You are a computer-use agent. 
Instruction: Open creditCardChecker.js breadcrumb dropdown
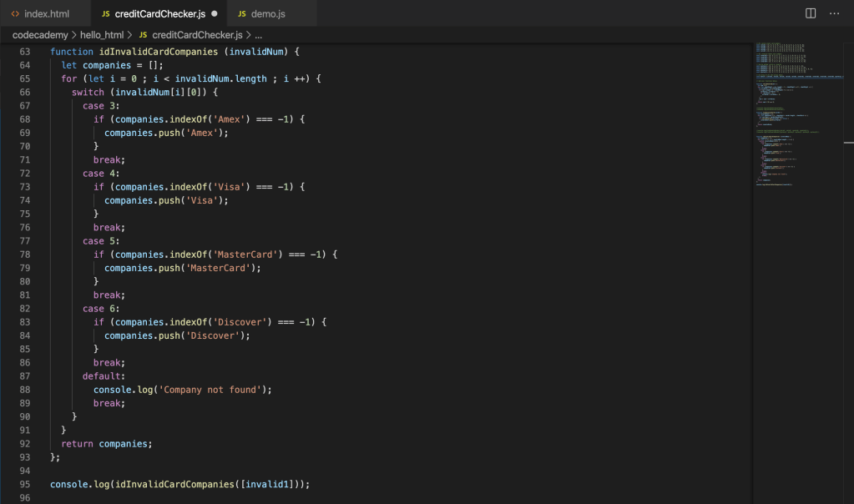(x=197, y=35)
